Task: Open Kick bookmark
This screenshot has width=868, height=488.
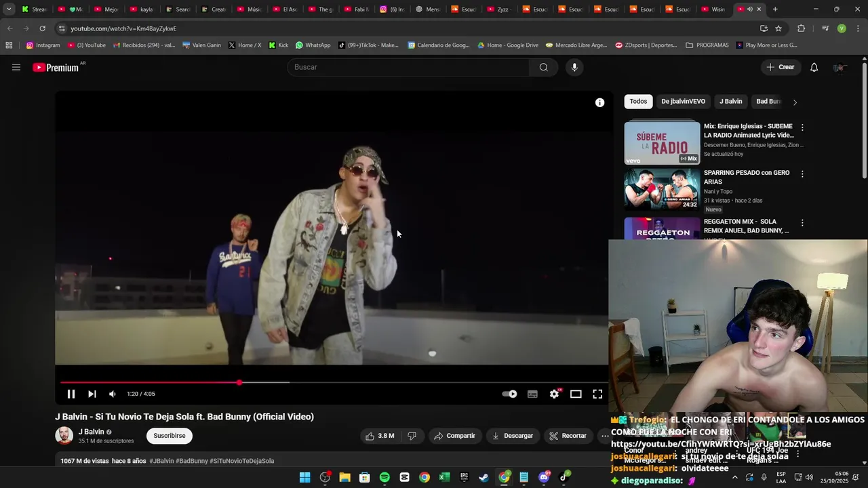Action: click(279, 45)
